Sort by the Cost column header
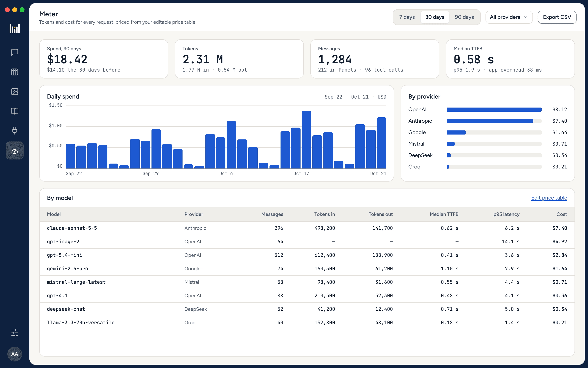This screenshot has height=368, width=588. pyautogui.click(x=561, y=214)
